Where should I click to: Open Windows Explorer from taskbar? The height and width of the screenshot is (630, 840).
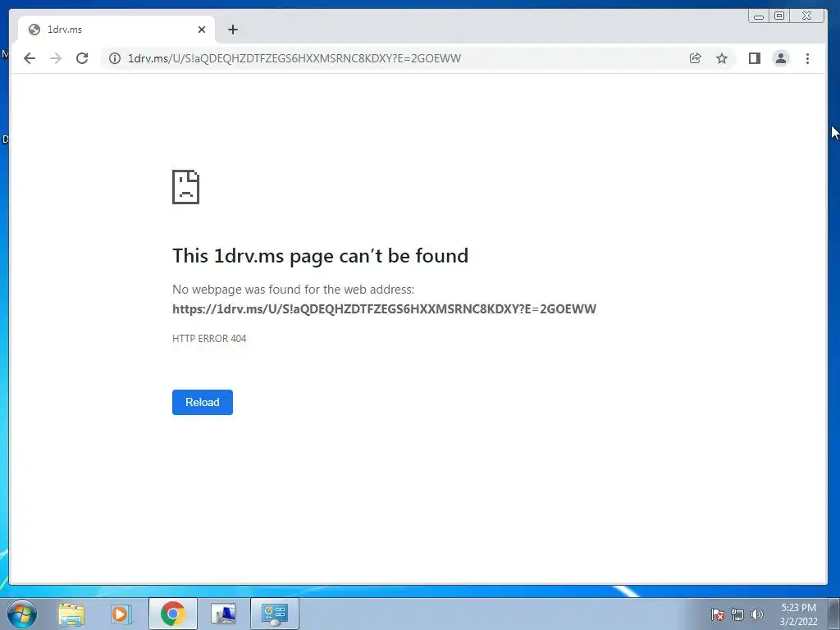(x=71, y=614)
